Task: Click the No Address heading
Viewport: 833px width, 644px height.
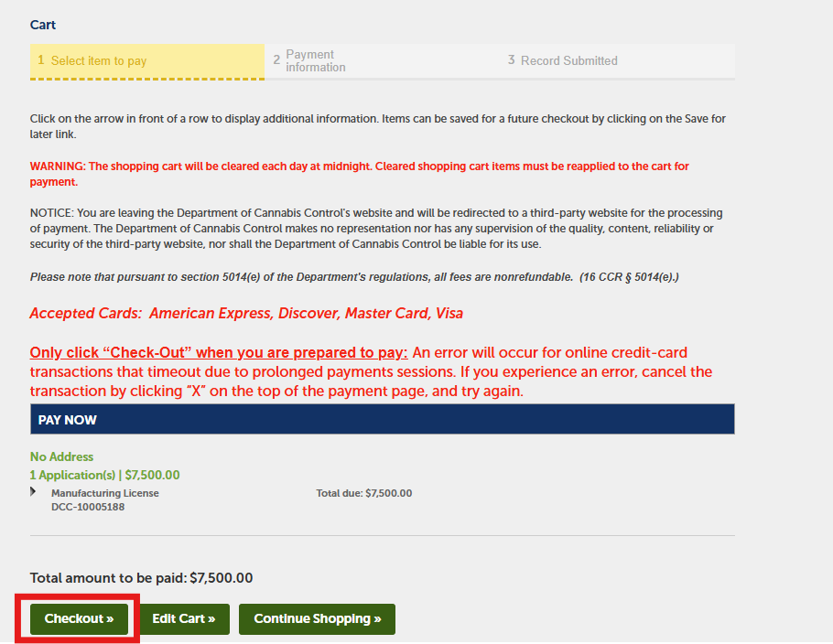Action: coord(61,456)
